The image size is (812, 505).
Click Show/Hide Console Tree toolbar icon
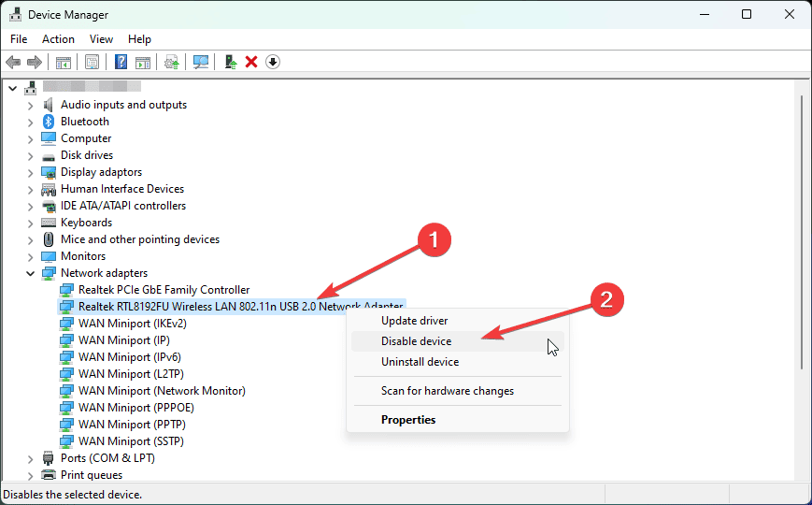point(64,62)
